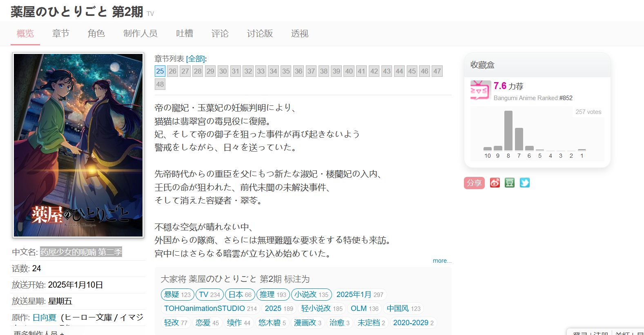Viewport: 644px width, 335px height.
Task: Share to Douban via its icon
Action: (510, 183)
